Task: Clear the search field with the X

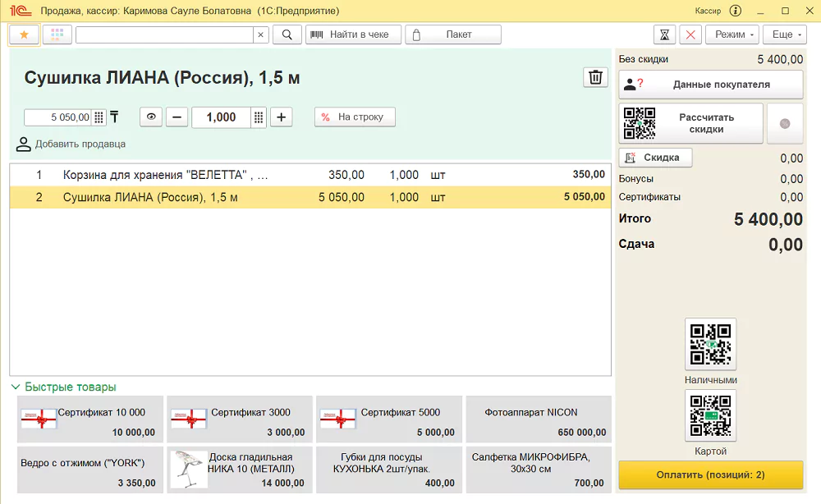Action: (261, 34)
